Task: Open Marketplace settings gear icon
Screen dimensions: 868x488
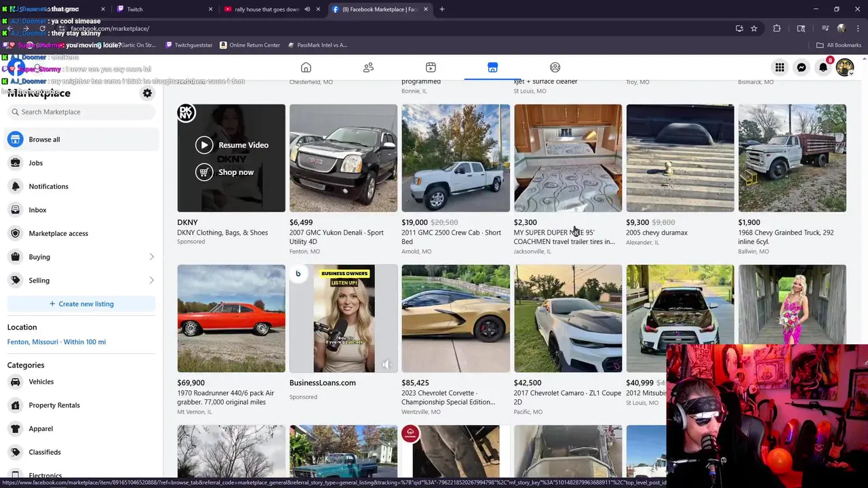Action: click(x=147, y=94)
